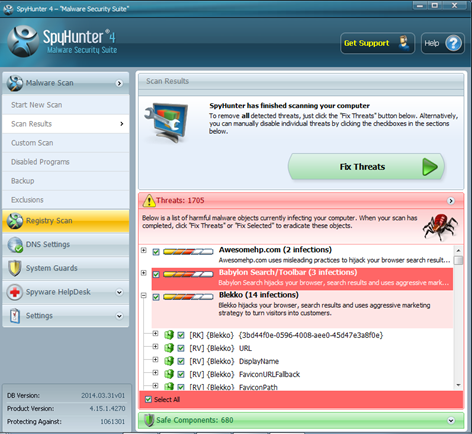Toggle checkbox for {Blekko} URL entry
Image resolution: width=472 pixels, height=434 pixels.
tap(181, 348)
